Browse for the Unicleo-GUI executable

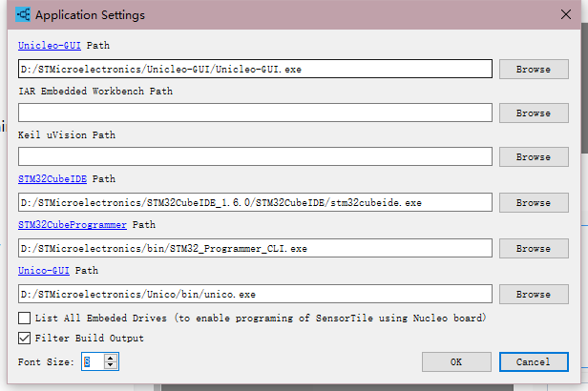pos(534,70)
